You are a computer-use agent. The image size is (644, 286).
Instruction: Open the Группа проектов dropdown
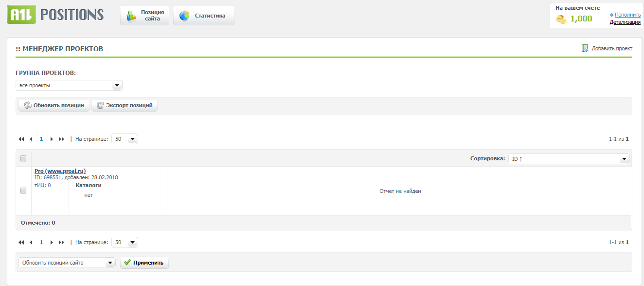point(69,86)
